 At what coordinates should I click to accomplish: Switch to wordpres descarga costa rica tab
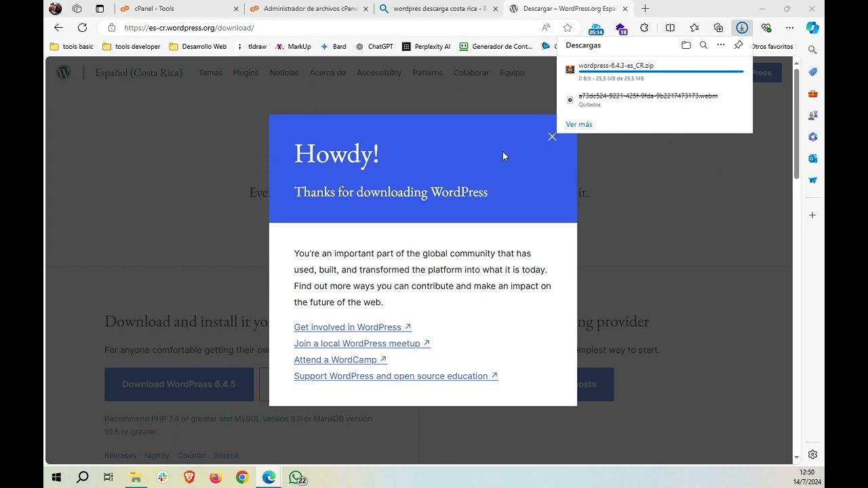[438, 9]
